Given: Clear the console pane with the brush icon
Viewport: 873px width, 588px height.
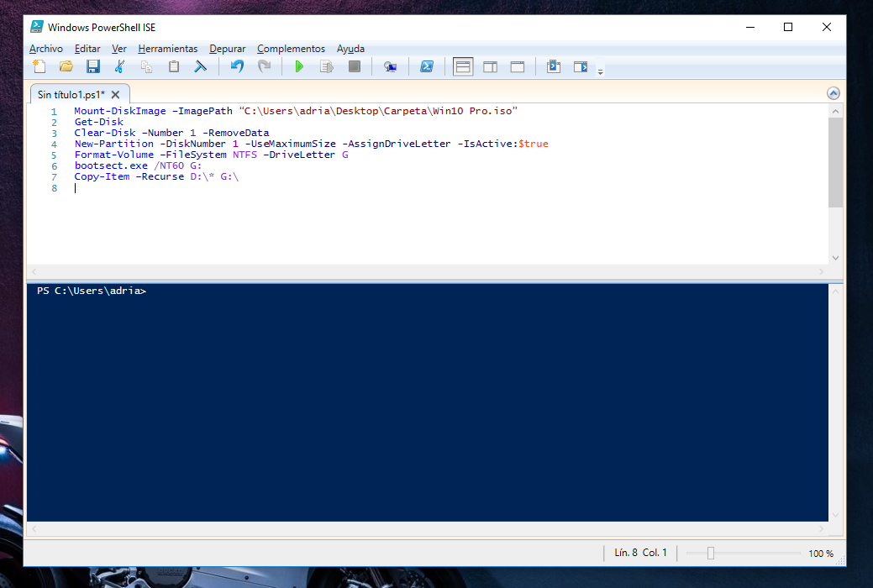Looking at the screenshot, I should point(201,67).
